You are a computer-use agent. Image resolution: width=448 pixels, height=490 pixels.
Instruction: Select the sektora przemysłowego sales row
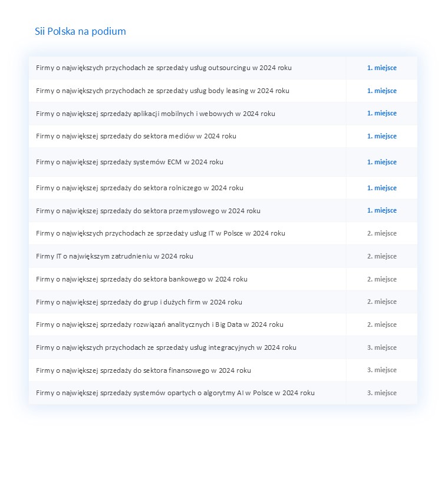pyautogui.click(x=223, y=211)
